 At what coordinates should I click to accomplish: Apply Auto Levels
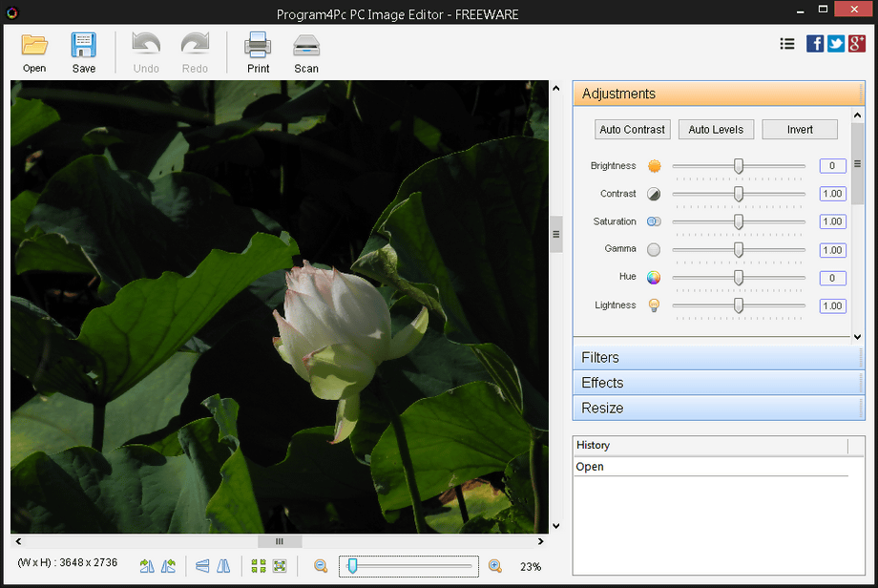click(716, 130)
